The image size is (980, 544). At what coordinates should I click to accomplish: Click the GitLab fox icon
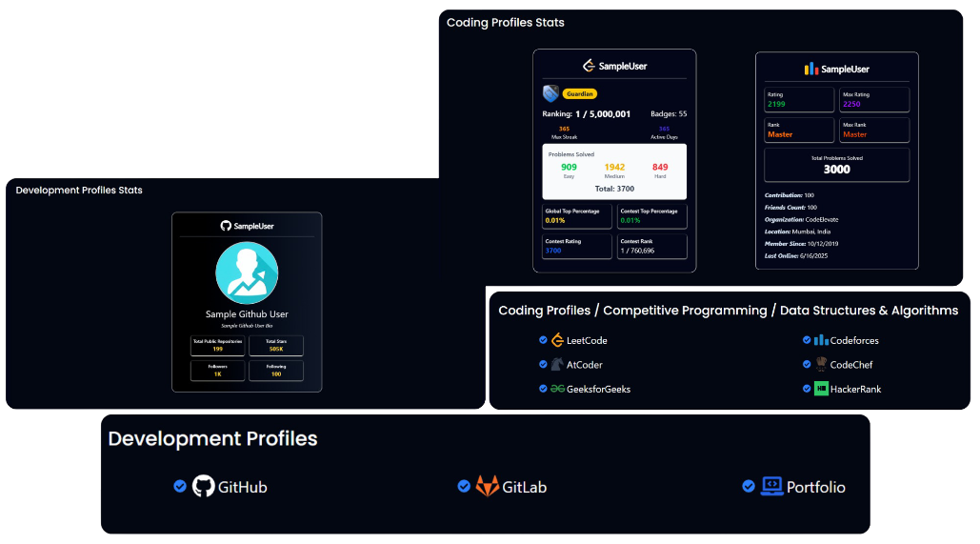tap(488, 486)
